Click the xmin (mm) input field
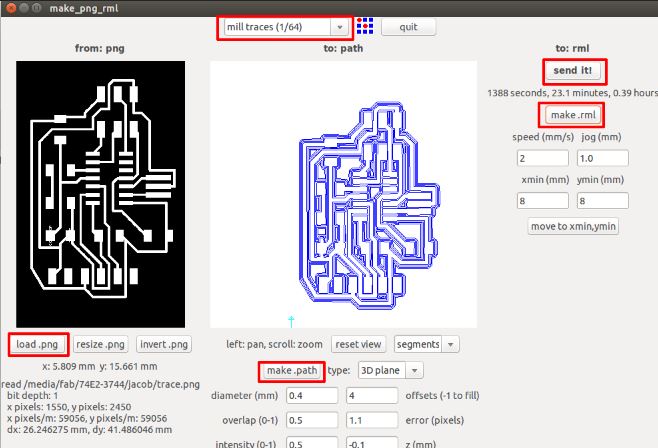Viewport: 658px width, 448px height. tap(543, 201)
